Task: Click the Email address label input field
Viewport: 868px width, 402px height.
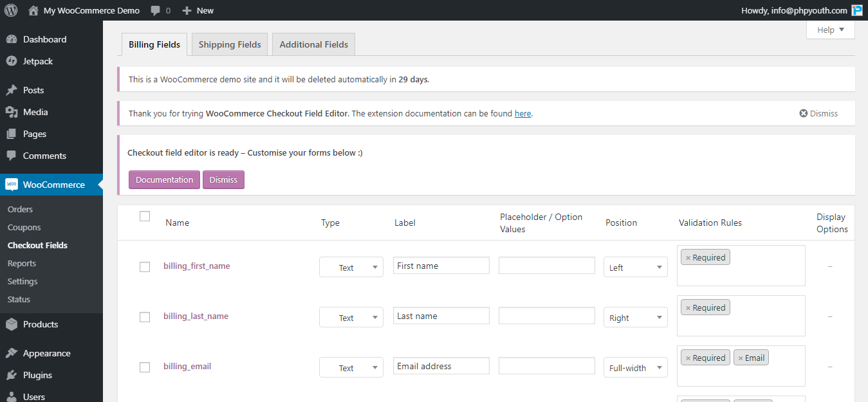Action: tap(441, 365)
